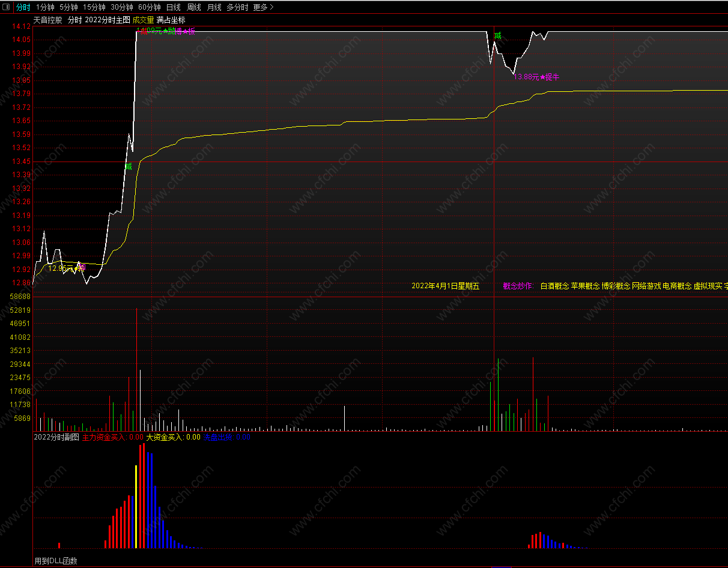The image size is (728, 568).
Task: Click the 2022分时主图 indicator name
Action: coord(108,20)
